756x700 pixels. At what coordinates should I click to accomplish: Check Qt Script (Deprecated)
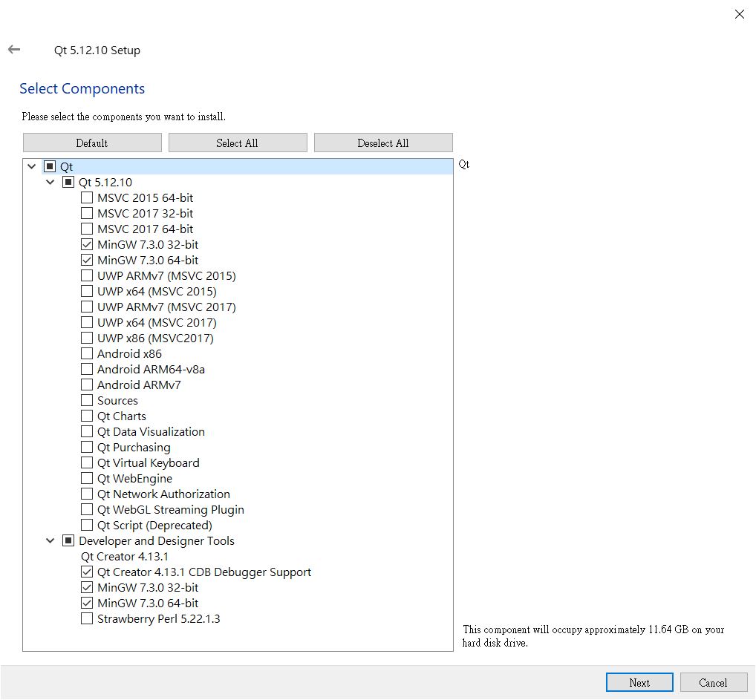pos(87,525)
